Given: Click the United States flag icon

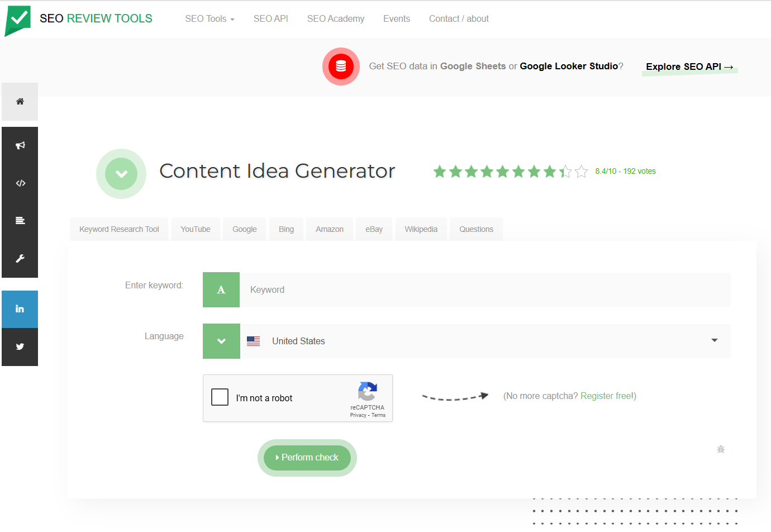Looking at the screenshot, I should coord(253,341).
